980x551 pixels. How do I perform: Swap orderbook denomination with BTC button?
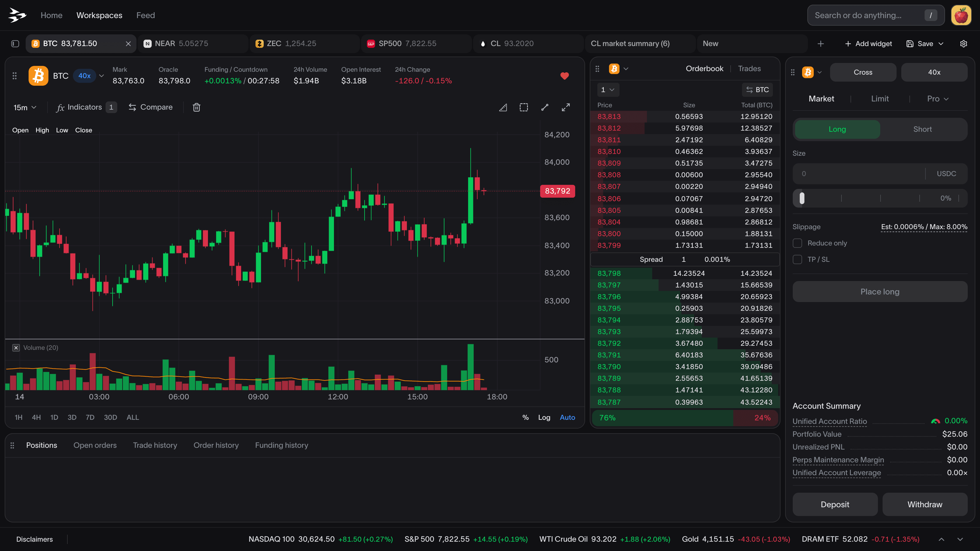click(x=757, y=90)
